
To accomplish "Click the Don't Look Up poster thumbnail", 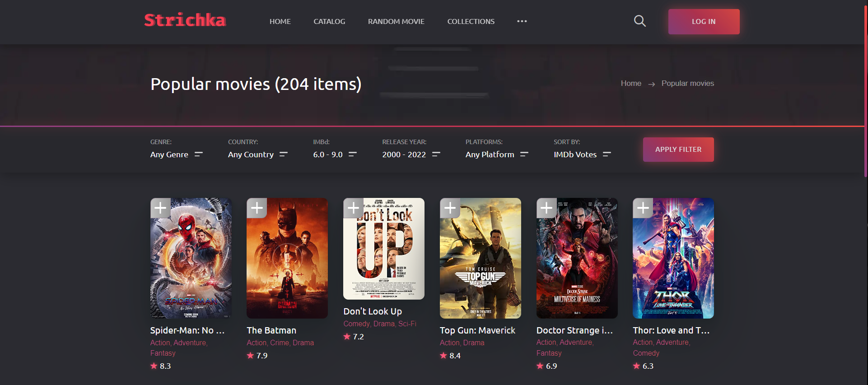I will click(x=384, y=249).
